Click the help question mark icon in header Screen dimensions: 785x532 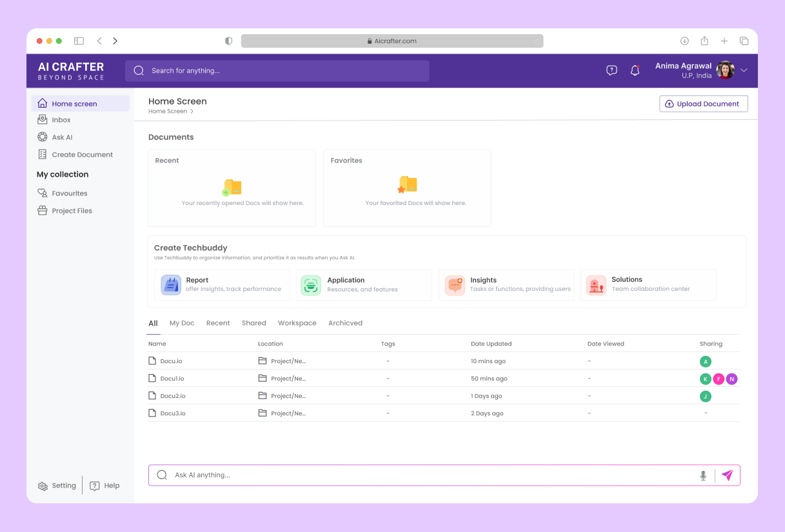pos(611,70)
